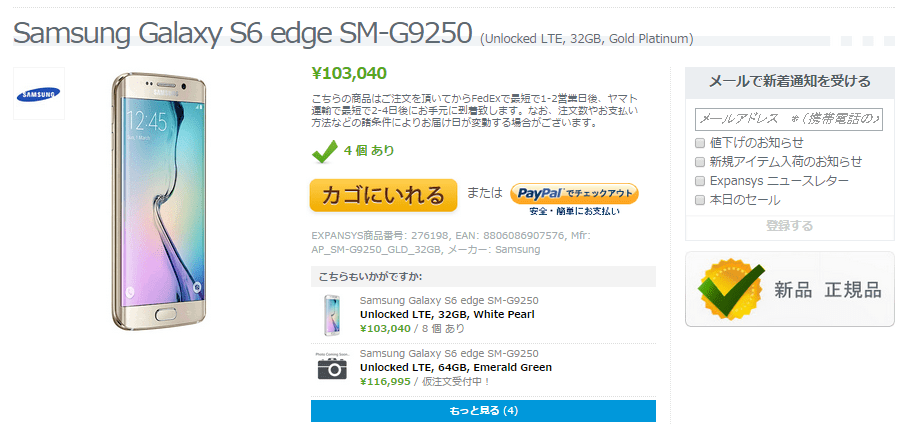Toggle the 本日のセール checkbox
This screenshot has width=913, height=424.
click(700, 200)
